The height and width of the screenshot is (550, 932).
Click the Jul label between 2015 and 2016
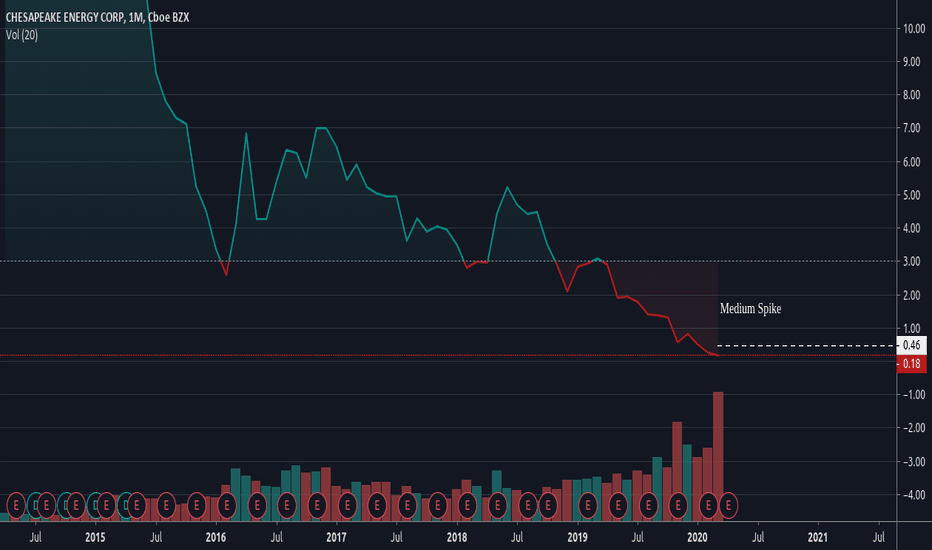tap(156, 538)
